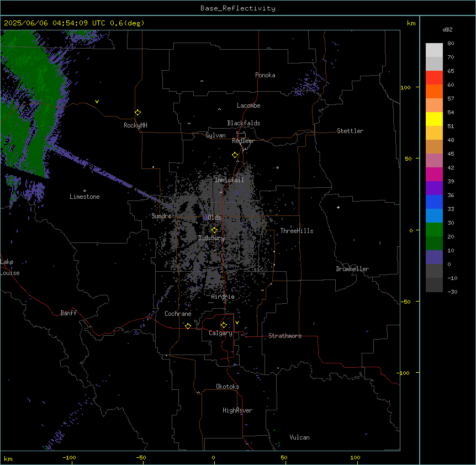Pick the green 20–30 dBZ legend swatch

434,230
